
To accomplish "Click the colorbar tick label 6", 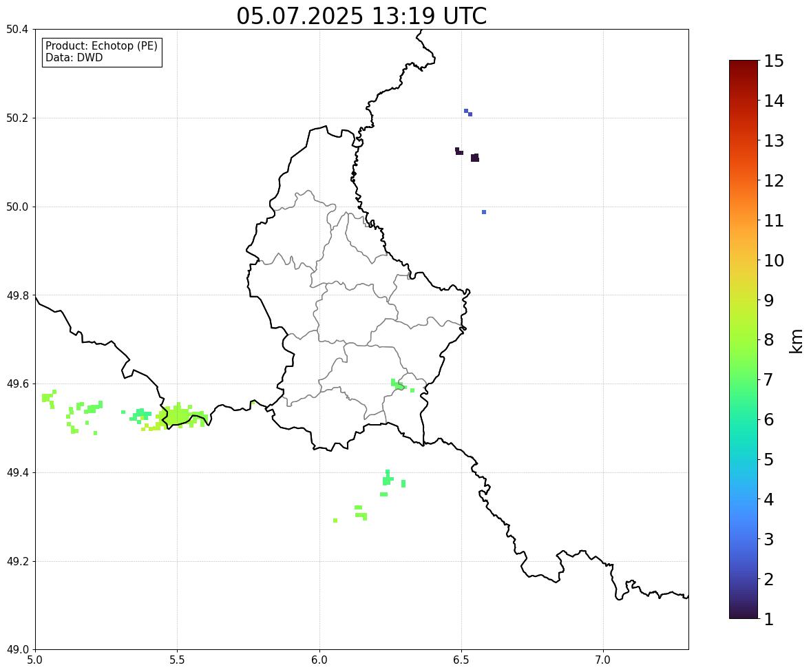I will coord(769,419).
